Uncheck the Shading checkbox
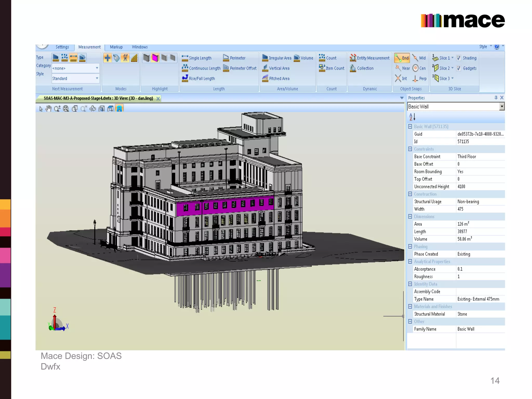This screenshot has width=532, height=399. tap(459, 58)
